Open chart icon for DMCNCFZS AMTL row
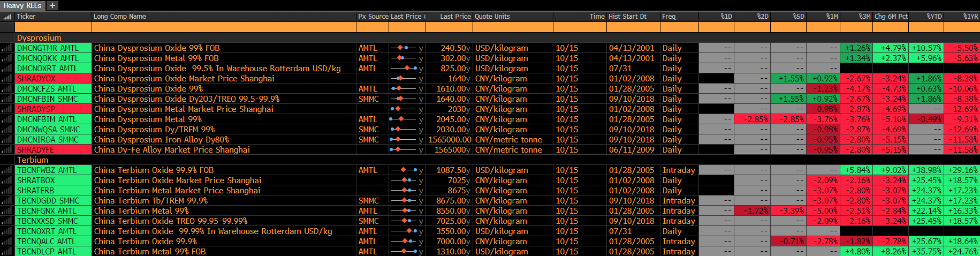This screenshot has height=256, width=980. 7,89
